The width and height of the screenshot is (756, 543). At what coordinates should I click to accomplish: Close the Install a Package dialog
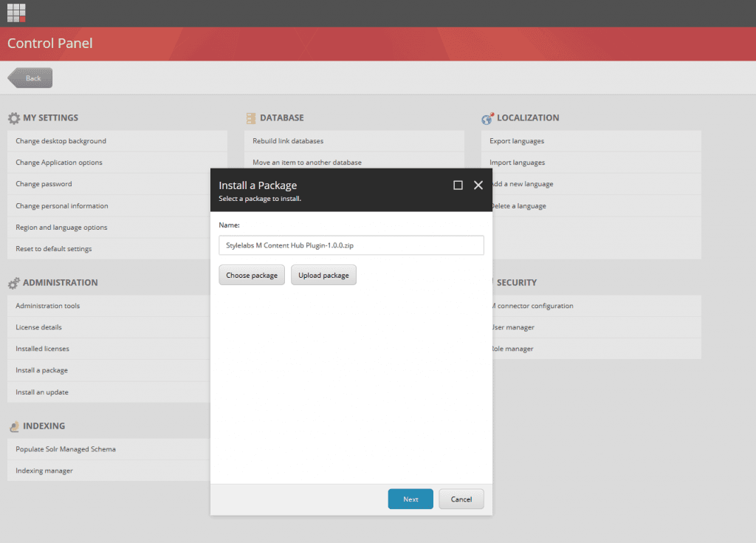point(478,185)
